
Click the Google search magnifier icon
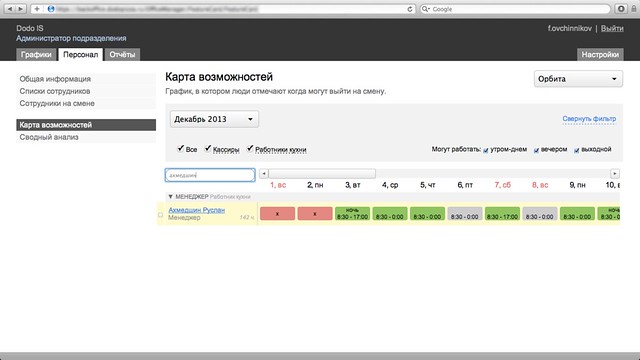[x=425, y=9]
